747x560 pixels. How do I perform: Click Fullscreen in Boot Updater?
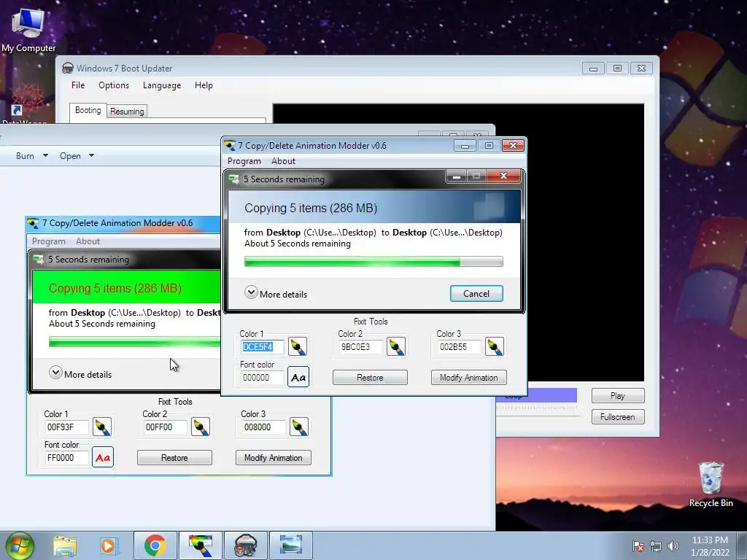pyautogui.click(x=617, y=416)
